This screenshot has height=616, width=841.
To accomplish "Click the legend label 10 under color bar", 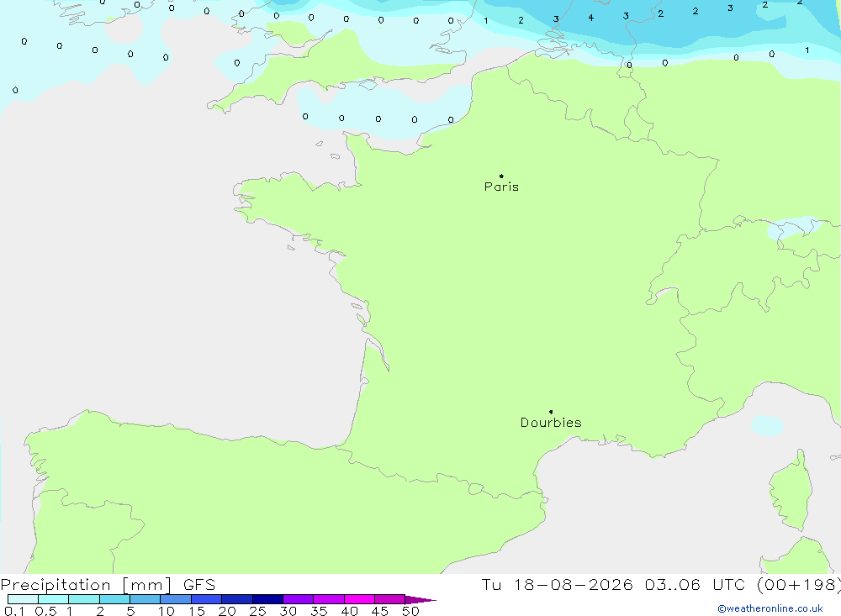I will 166,611.
